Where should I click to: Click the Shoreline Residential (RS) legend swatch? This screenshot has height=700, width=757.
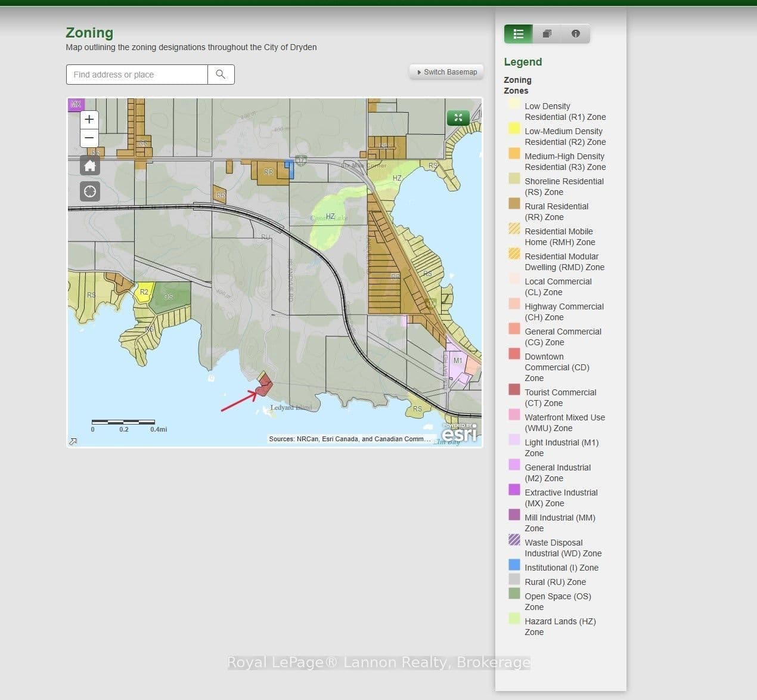click(x=514, y=178)
